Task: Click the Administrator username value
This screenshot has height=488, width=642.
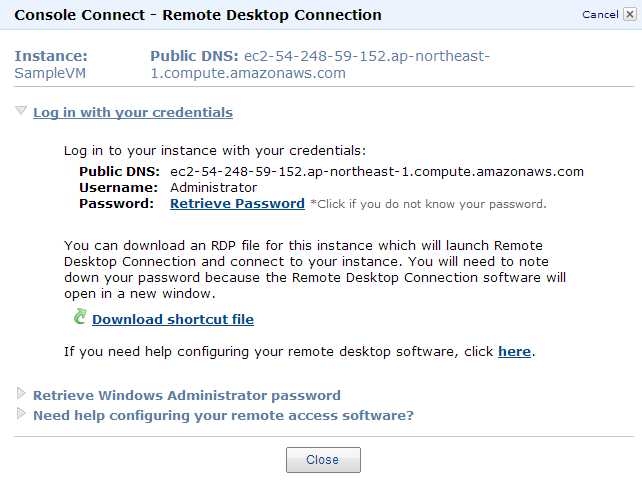Action: [214, 187]
